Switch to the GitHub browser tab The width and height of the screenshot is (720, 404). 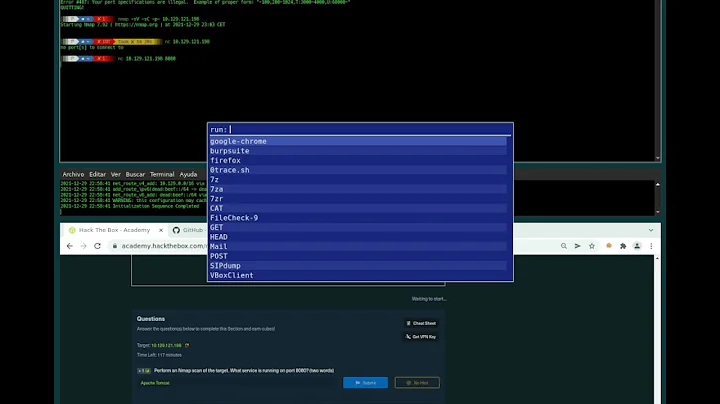point(188,230)
